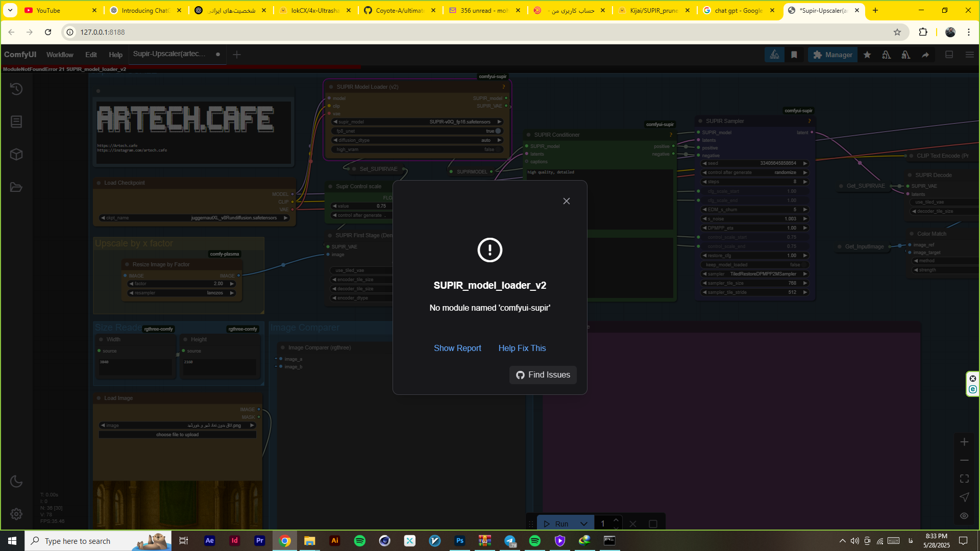The image size is (980, 551).
Task: Open the Edit menu
Action: [x=91, y=55]
